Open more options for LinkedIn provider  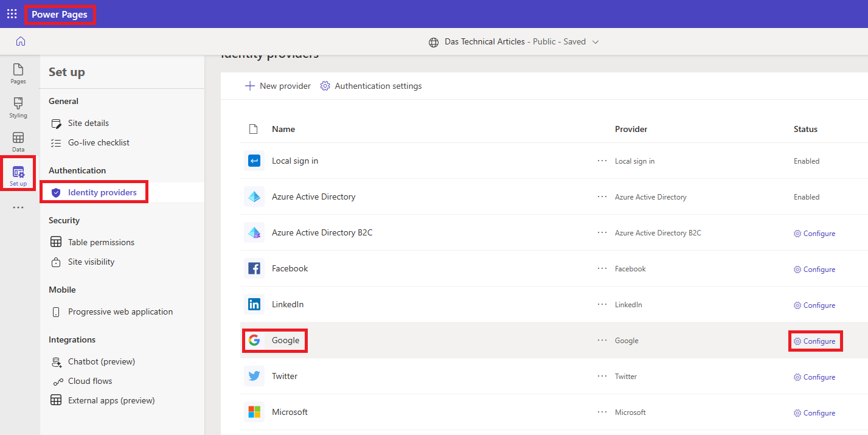pos(602,305)
